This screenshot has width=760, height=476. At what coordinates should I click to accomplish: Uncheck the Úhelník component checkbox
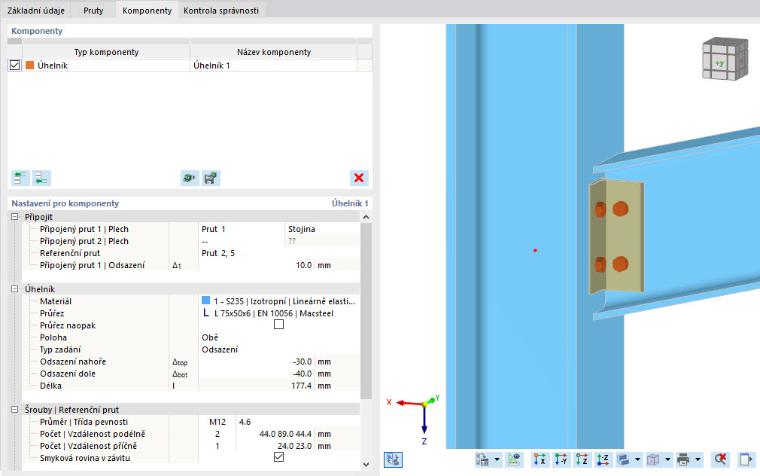pos(15,65)
